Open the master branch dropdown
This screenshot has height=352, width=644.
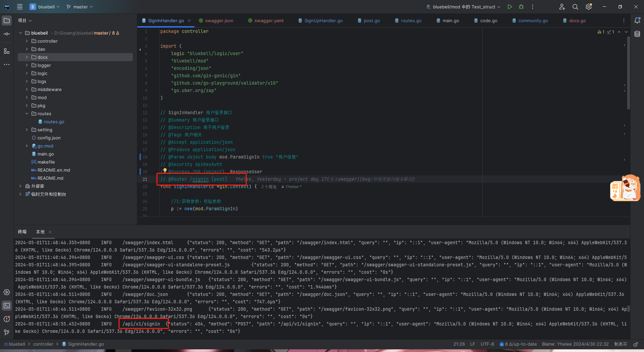tap(79, 7)
